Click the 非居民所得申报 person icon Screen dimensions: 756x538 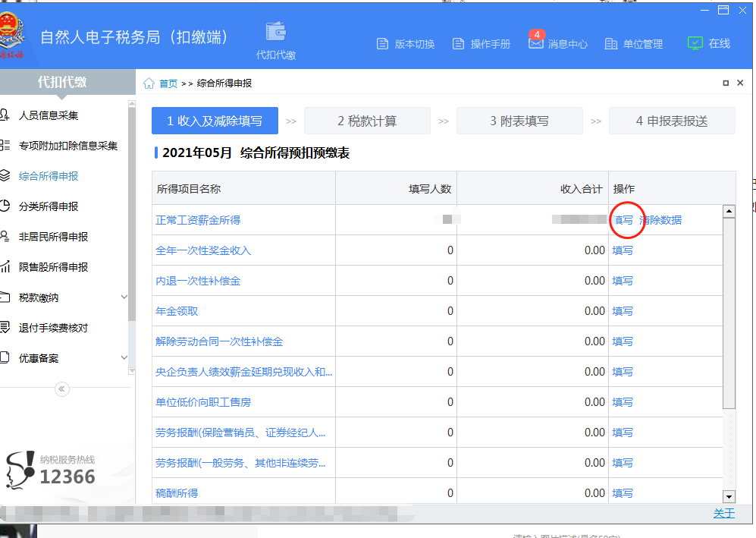(5, 237)
